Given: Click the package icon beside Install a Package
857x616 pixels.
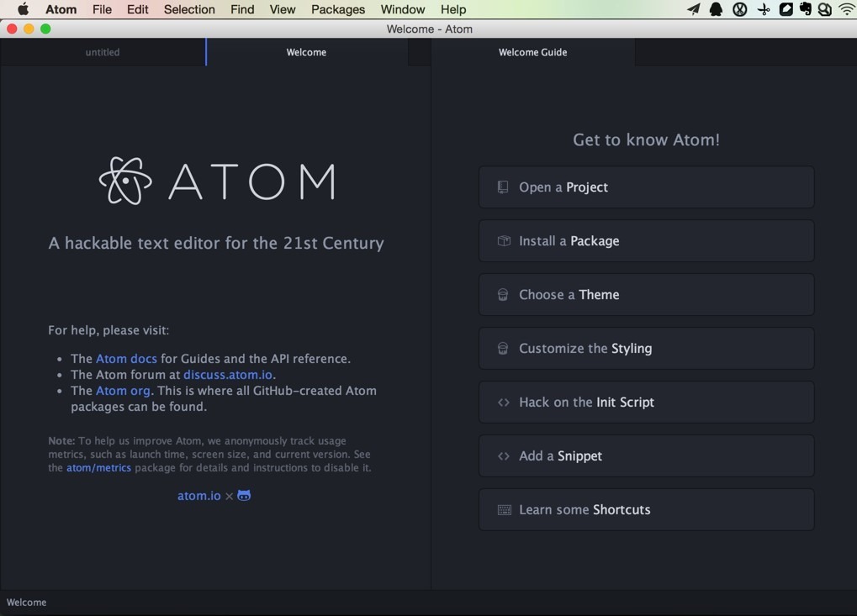Looking at the screenshot, I should 504,241.
